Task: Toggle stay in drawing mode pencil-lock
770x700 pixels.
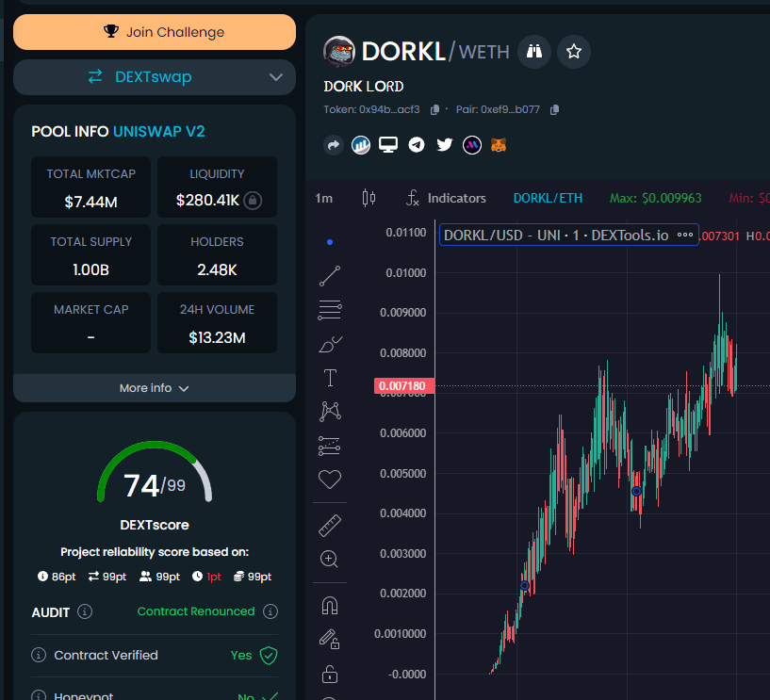Action: click(x=330, y=639)
